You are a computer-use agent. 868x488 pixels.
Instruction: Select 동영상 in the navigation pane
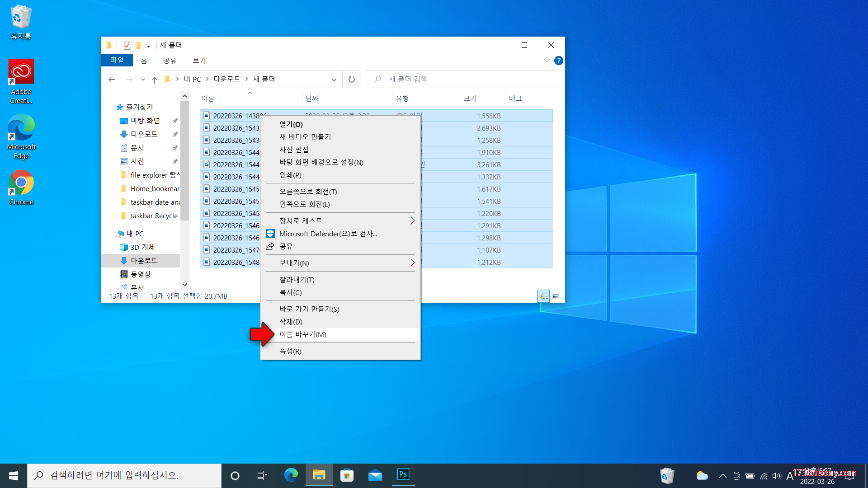click(x=141, y=274)
